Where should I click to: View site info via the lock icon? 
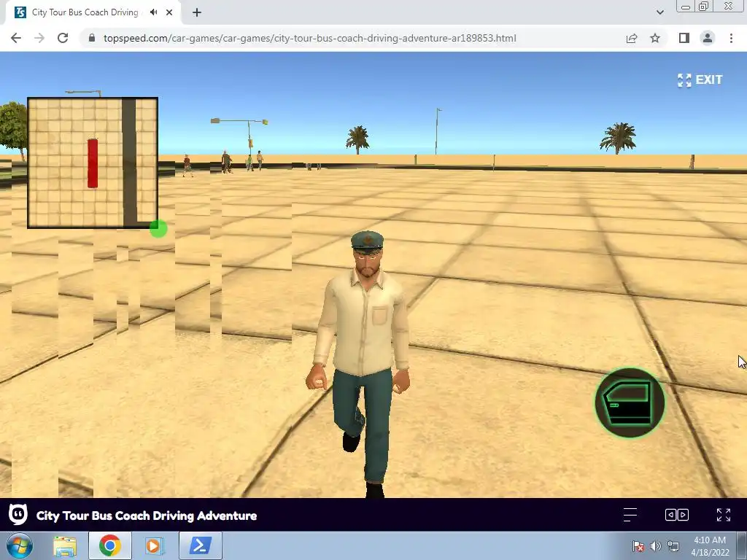92,38
